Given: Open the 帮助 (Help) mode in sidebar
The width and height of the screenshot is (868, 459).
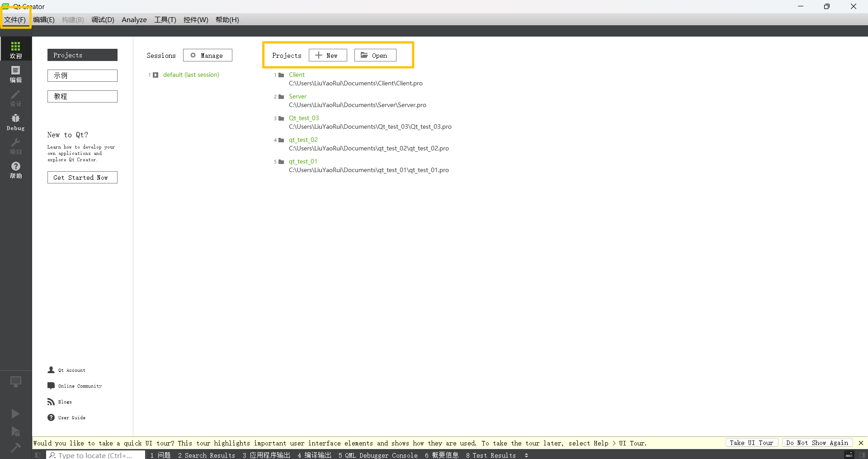Looking at the screenshot, I should pyautogui.click(x=16, y=170).
